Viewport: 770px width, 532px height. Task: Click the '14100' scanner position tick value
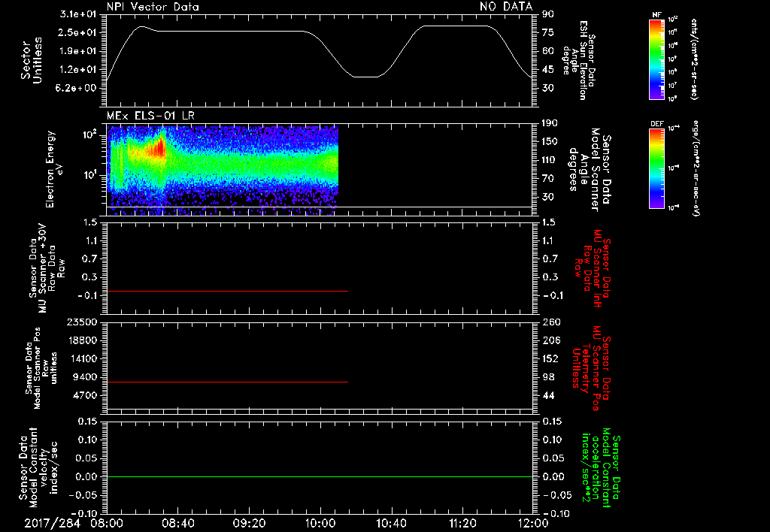81,358
